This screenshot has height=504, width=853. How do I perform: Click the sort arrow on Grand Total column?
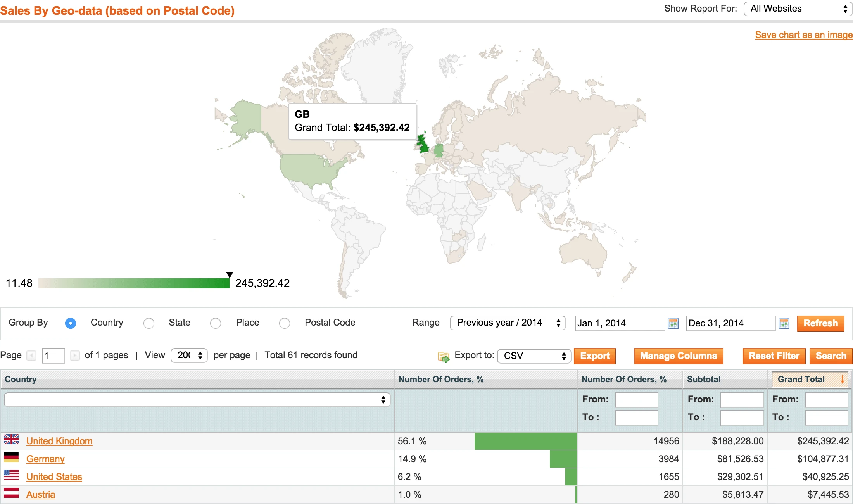click(x=842, y=379)
